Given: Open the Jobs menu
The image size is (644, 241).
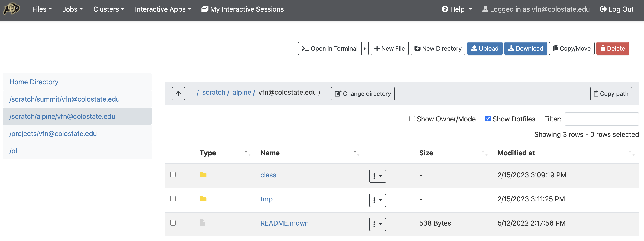Looking at the screenshot, I should (73, 9).
